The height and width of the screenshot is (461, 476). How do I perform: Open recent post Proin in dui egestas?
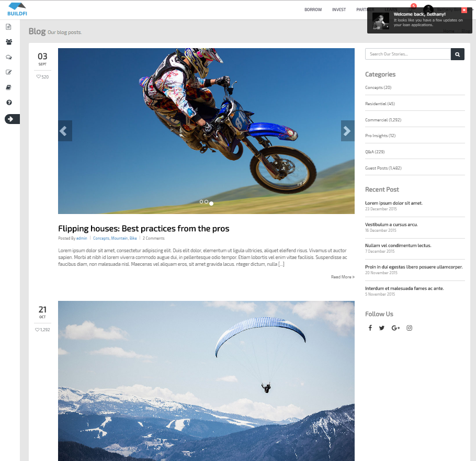pyautogui.click(x=414, y=267)
